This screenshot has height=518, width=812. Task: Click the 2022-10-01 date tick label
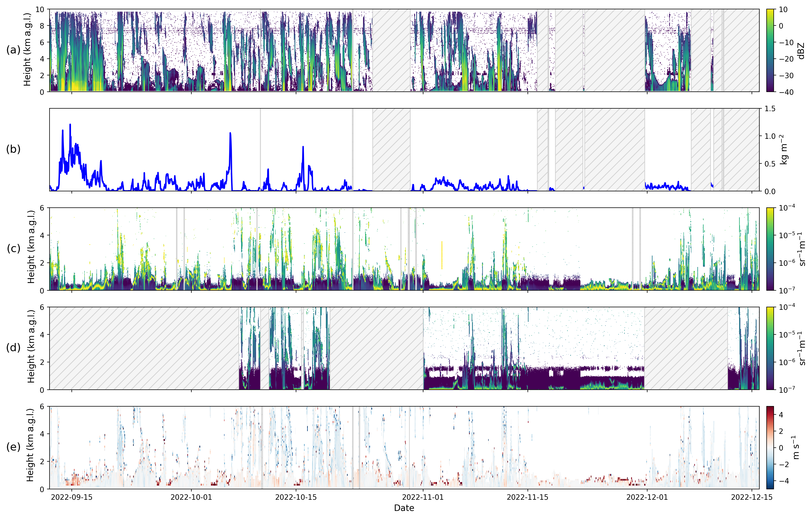tap(191, 497)
